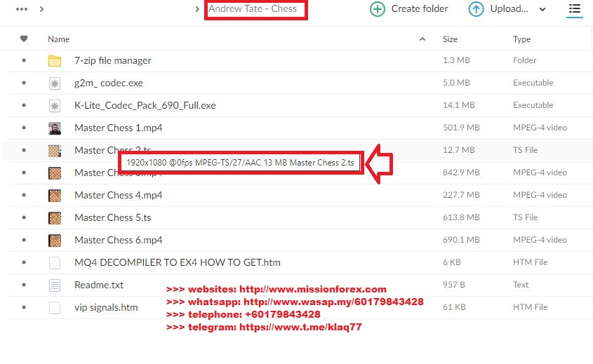Toggle favorite dot for Master Chess 6.mp4

click(24, 240)
